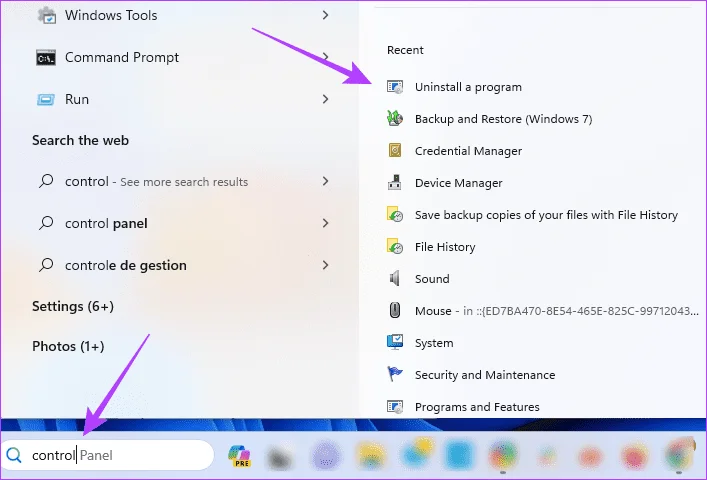Screen dimensions: 707x480
Task: Open Backup and Restore (Windows 7)
Action: click(x=503, y=119)
